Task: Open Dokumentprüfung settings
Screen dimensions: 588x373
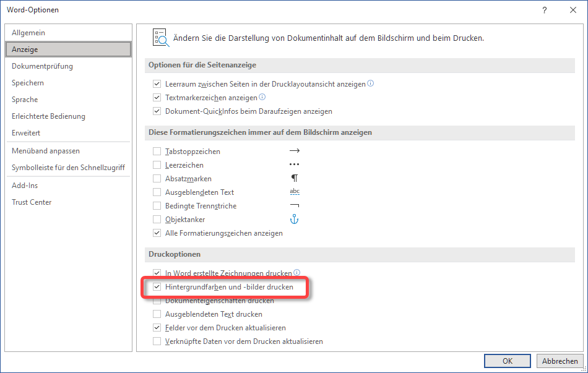Action: click(68, 66)
